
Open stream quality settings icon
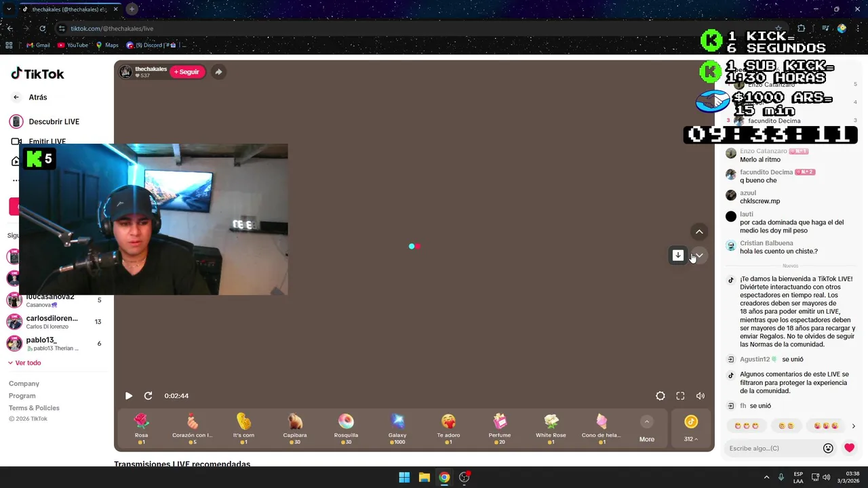660,396
